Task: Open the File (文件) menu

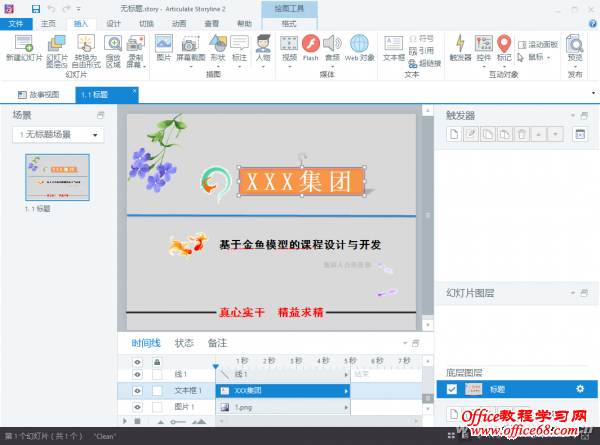Action: tap(16, 24)
